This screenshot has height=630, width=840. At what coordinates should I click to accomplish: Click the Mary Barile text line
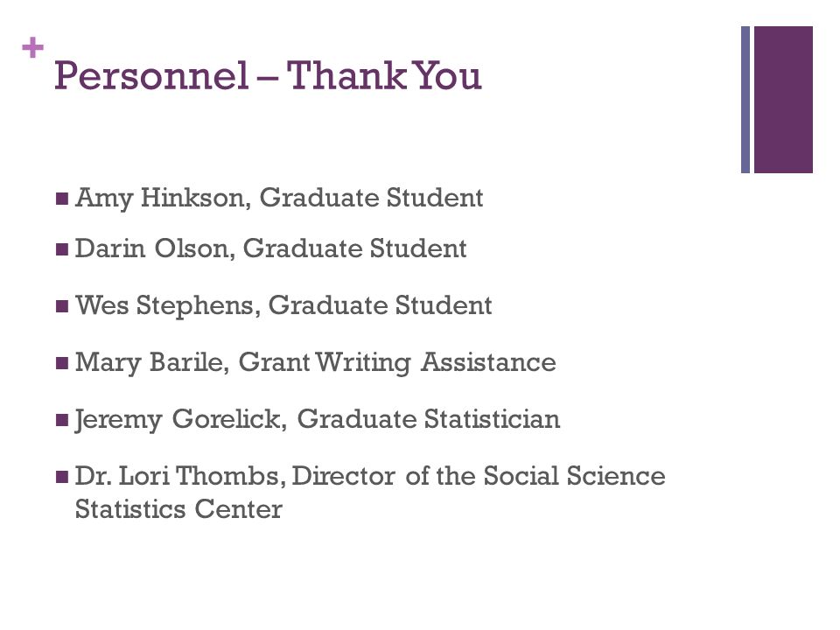tap(316, 362)
